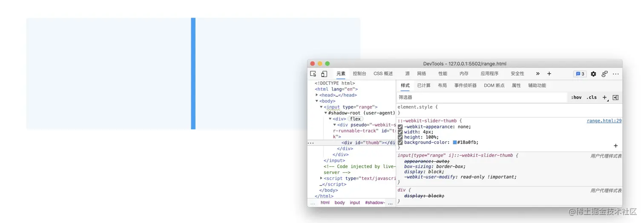Select the html lang="en" row

click(336, 89)
